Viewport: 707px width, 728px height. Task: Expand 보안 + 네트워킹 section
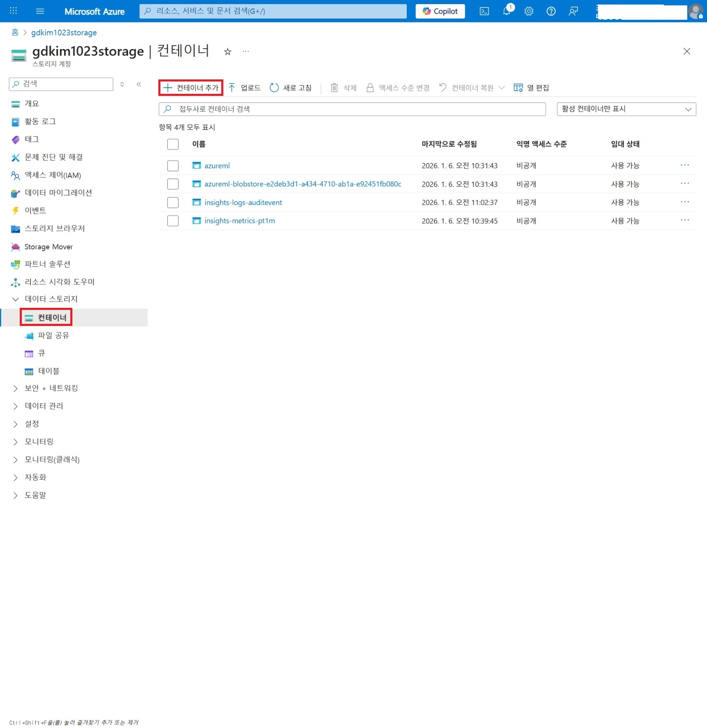click(16, 388)
